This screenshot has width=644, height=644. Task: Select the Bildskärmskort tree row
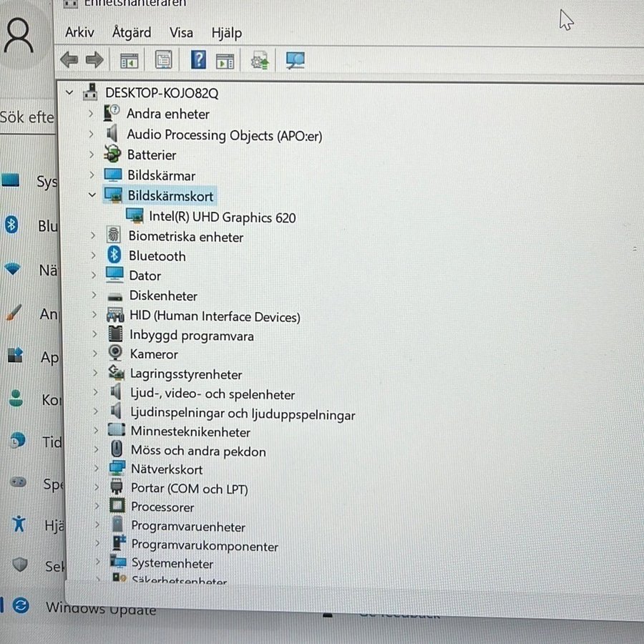point(170,196)
